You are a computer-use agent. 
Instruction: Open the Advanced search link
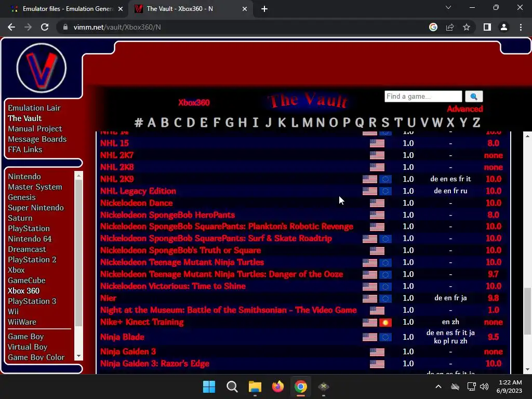tap(465, 109)
